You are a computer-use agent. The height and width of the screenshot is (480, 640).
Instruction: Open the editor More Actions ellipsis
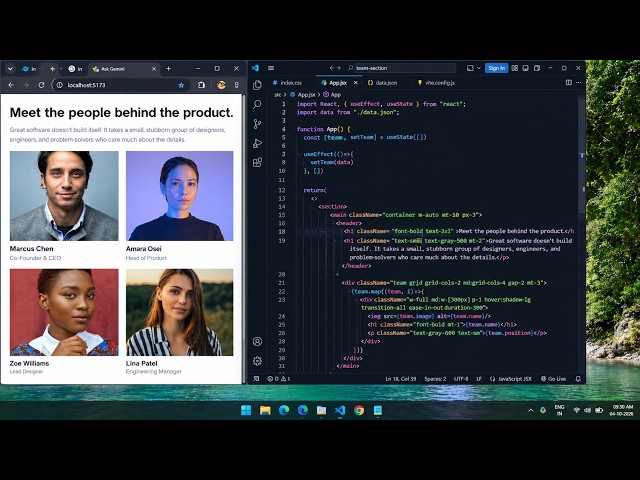coord(578,82)
